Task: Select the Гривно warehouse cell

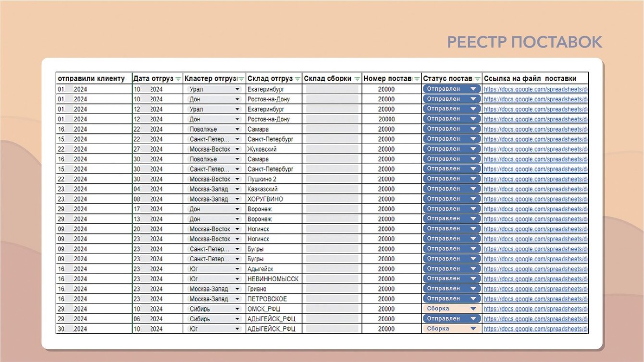Action: tap(274, 289)
